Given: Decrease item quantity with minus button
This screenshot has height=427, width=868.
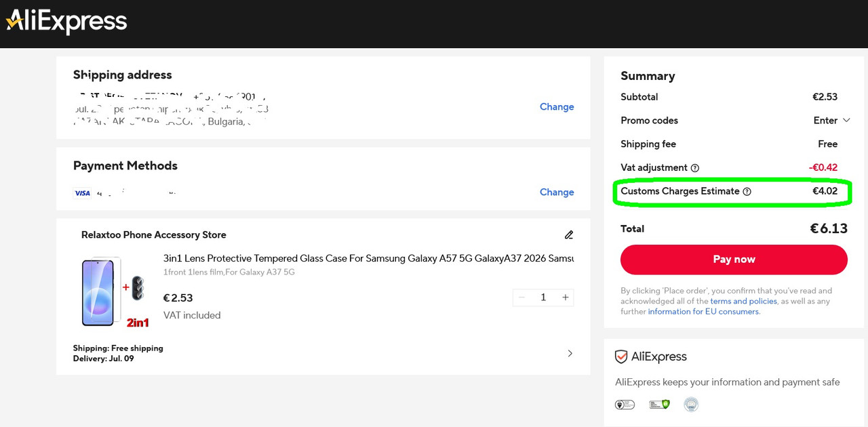Looking at the screenshot, I should [x=521, y=298].
